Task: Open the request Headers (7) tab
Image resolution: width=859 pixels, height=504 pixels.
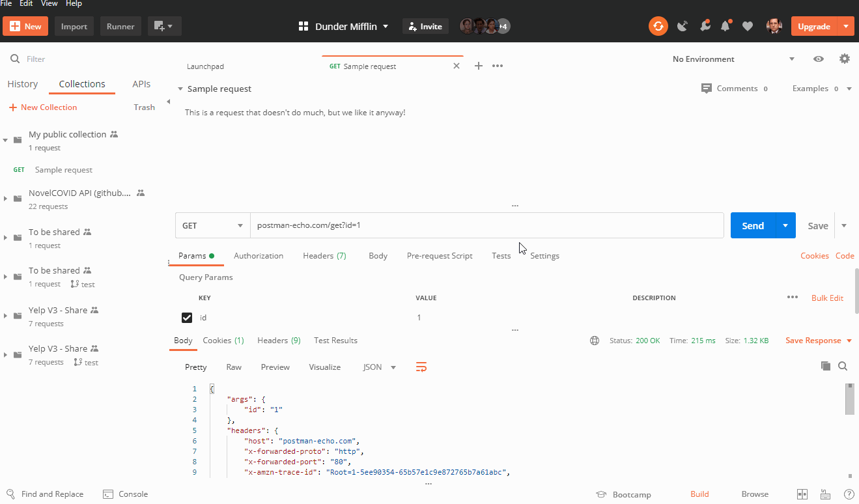Action: [x=324, y=256]
